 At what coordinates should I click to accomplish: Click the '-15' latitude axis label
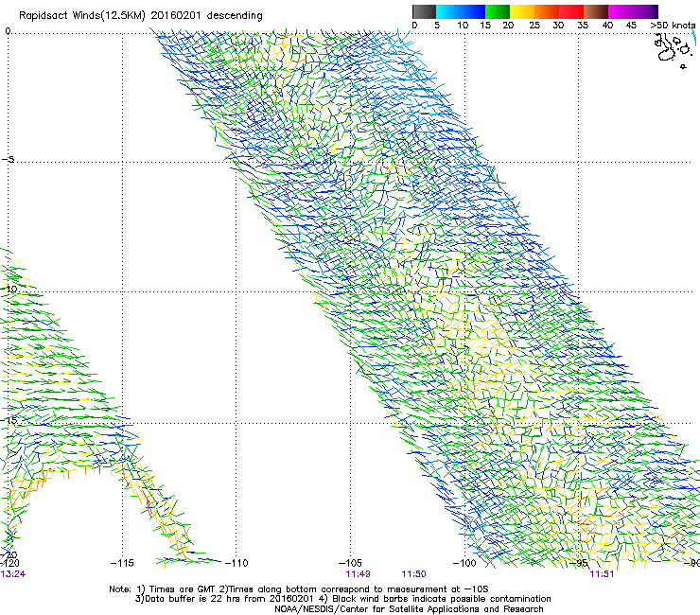point(9,420)
